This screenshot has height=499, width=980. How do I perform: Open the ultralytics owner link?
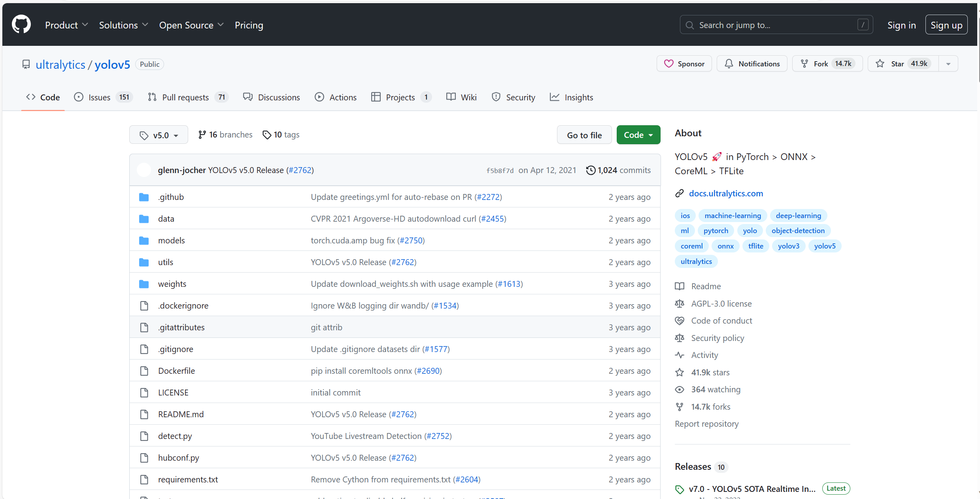pyautogui.click(x=60, y=64)
